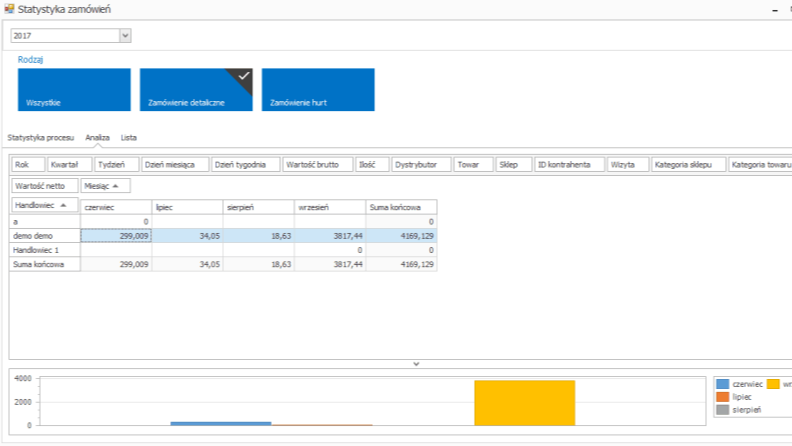Select the Zamówienie hurt tile
Viewport: 792px width, 446px height.
point(318,89)
